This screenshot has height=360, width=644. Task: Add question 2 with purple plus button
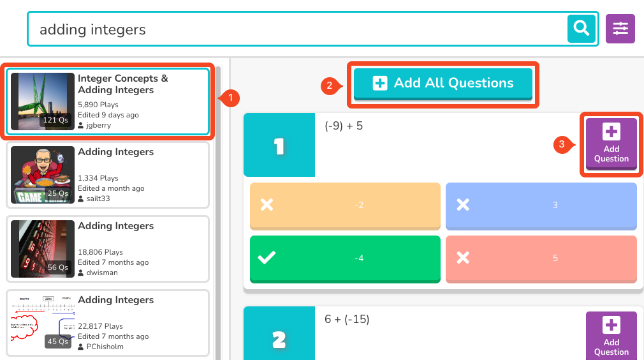pos(611,336)
